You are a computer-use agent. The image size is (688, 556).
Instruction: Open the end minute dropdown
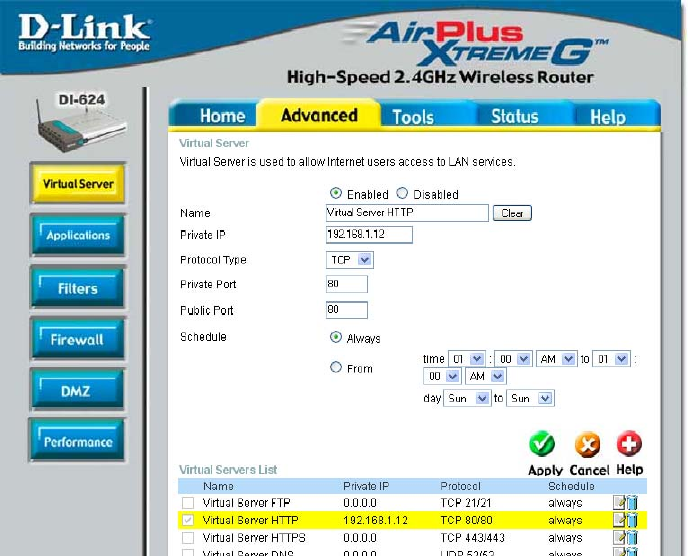tap(442, 376)
